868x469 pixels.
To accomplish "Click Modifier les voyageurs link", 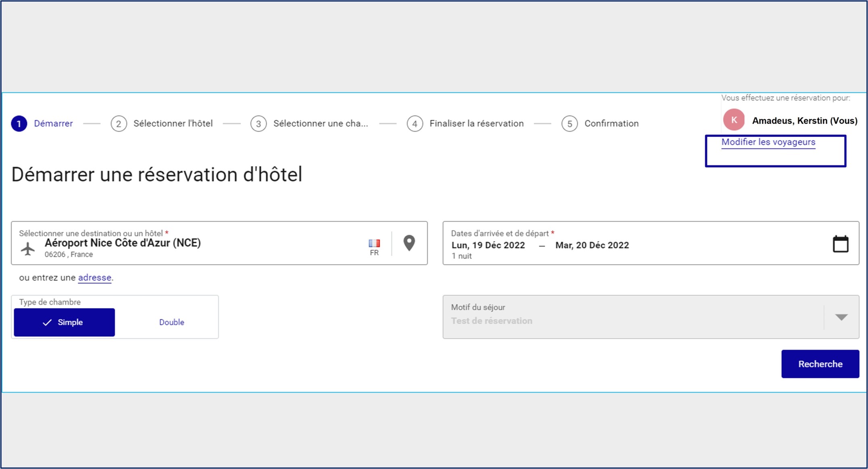I will (768, 142).
